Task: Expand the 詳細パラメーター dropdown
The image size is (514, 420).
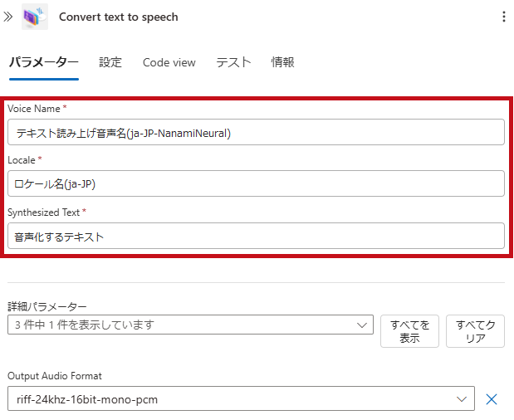Action: click(190, 325)
